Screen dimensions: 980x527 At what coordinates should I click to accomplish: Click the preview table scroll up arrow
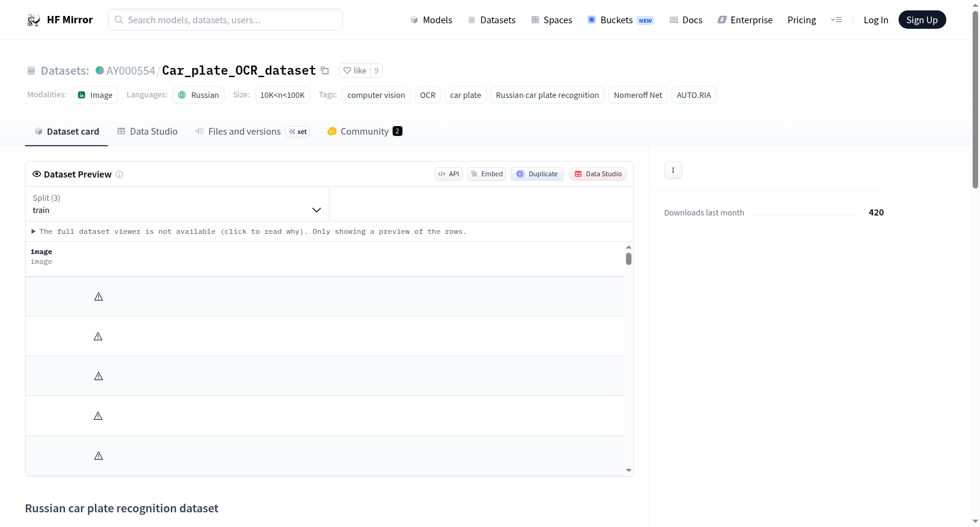628,247
